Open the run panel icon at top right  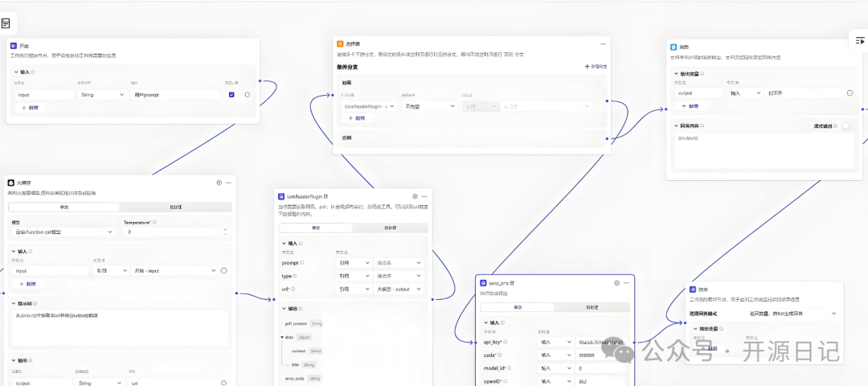pos(860,41)
